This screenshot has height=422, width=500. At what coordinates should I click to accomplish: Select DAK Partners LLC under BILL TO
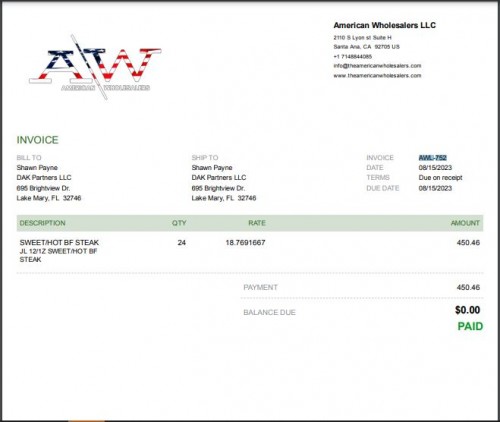[x=44, y=178]
